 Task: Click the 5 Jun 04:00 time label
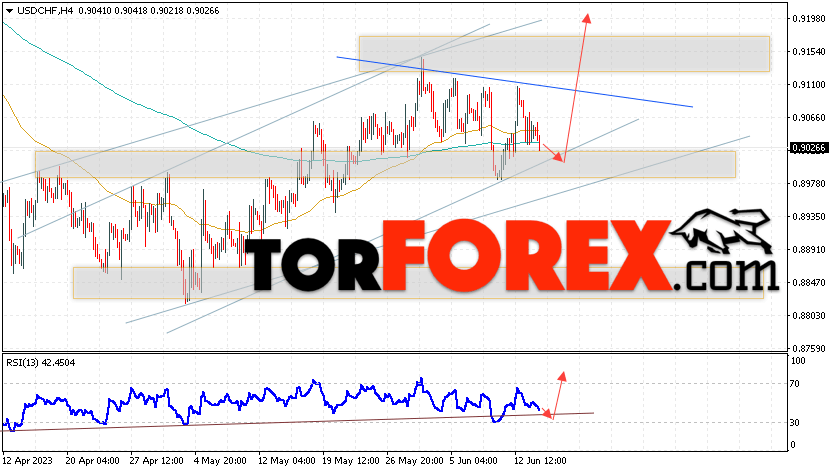tap(473, 460)
